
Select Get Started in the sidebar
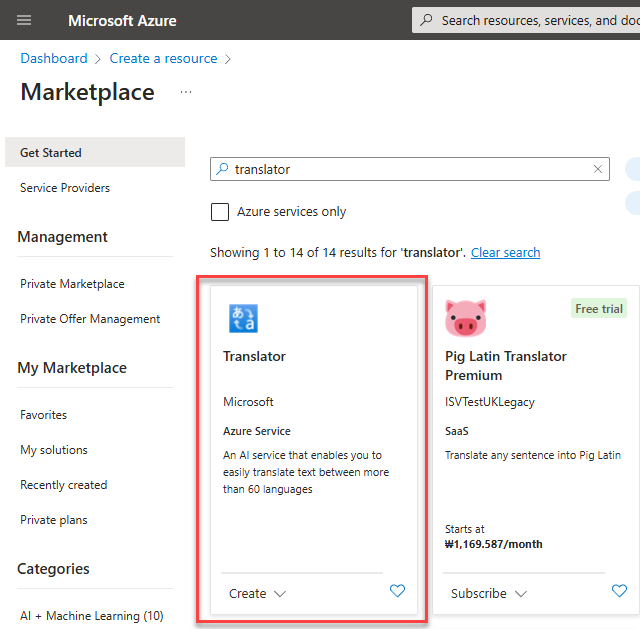pyautogui.click(x=51, y=153)
